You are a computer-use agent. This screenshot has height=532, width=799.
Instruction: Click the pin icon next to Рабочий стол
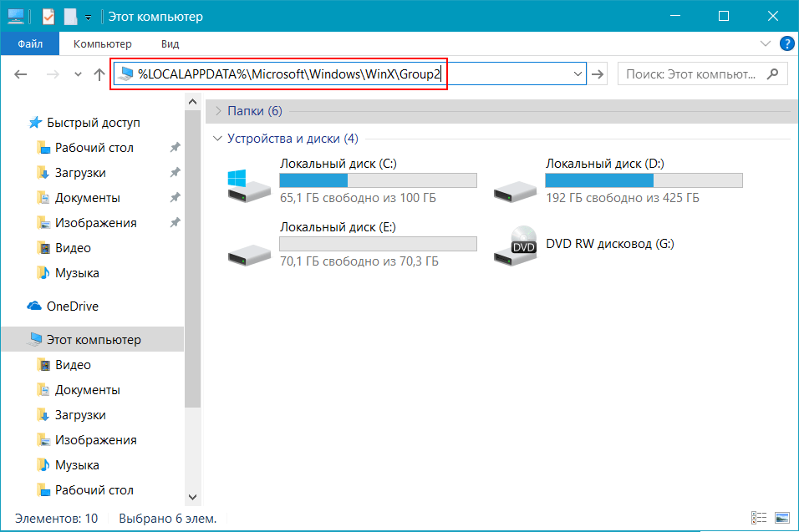(x=175, y=148)
